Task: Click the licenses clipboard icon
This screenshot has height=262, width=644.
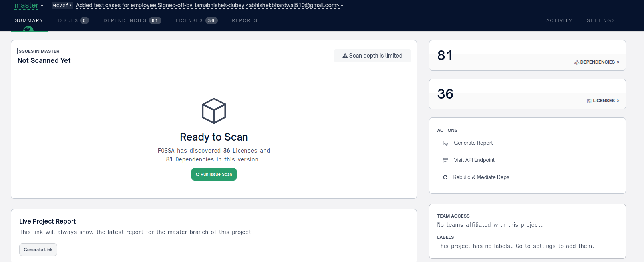Action: click(x=589, y=101)
